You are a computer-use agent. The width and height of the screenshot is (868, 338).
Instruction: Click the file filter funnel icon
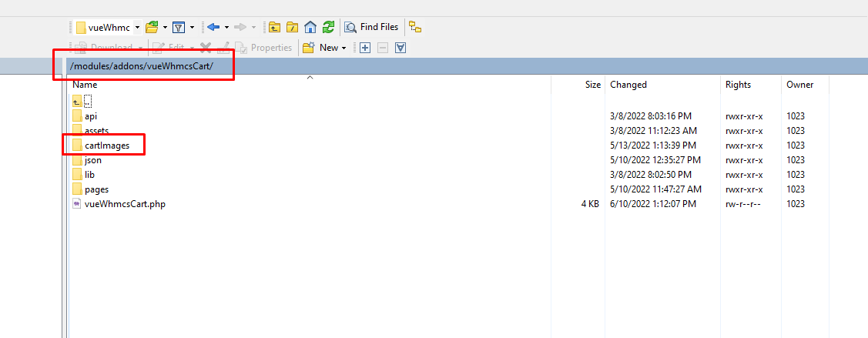point(179,27)
